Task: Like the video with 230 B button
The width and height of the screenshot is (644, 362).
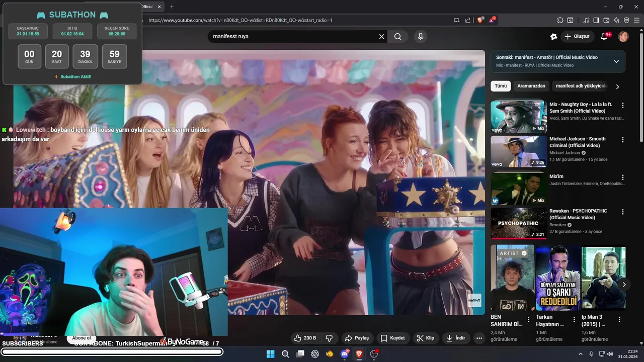Action: coord(305,338)
